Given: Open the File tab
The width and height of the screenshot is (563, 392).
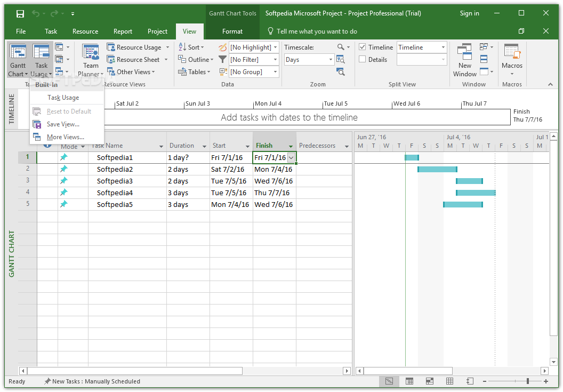Looking at the screenshot, I should (21, 31).
